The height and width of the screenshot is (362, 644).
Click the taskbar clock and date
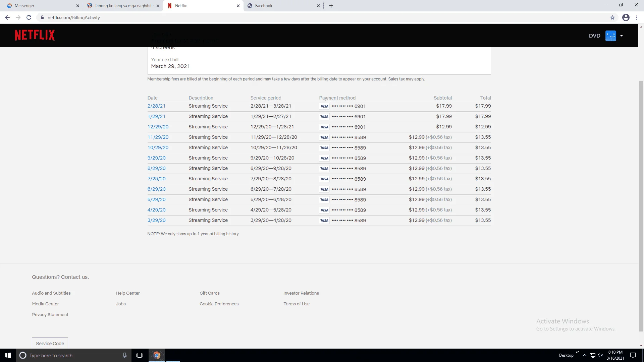click(615, 355)
